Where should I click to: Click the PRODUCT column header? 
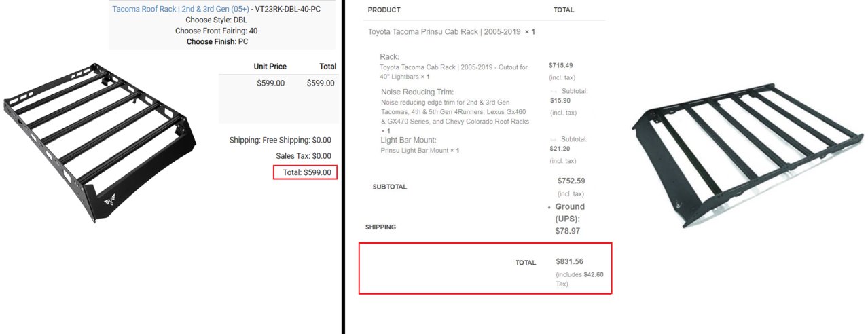pos(384,10)
